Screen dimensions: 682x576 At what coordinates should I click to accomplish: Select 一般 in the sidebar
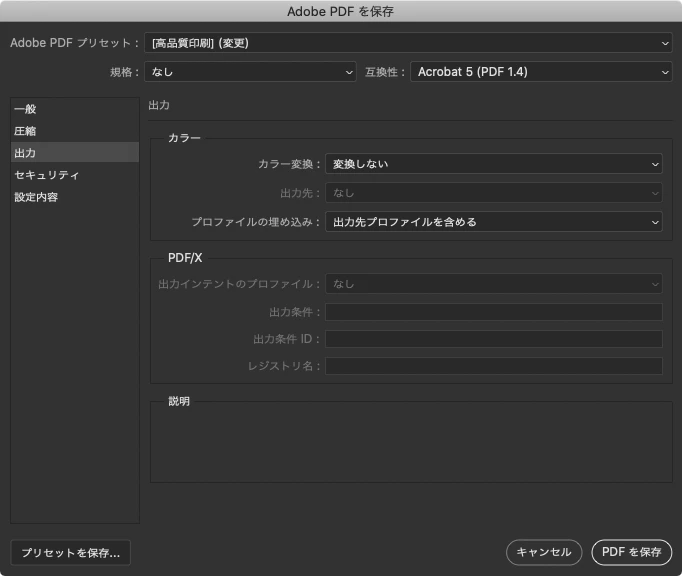coord(74,109)
